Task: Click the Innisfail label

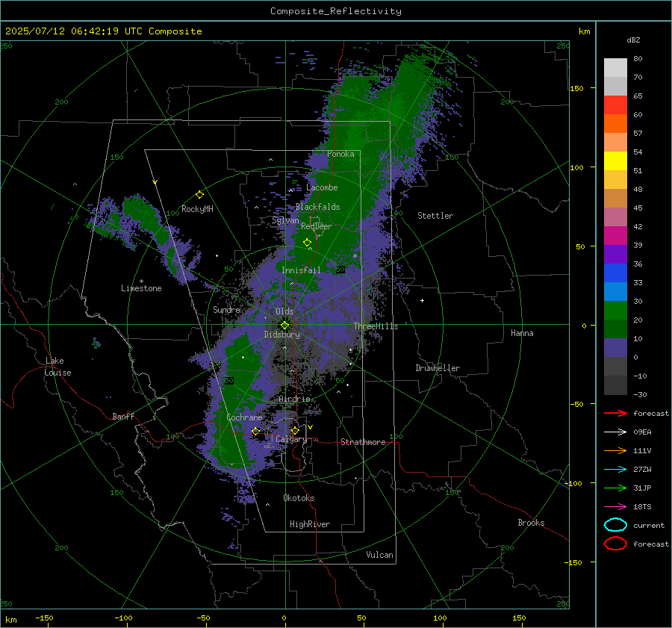Action: [x=301, y=270]
